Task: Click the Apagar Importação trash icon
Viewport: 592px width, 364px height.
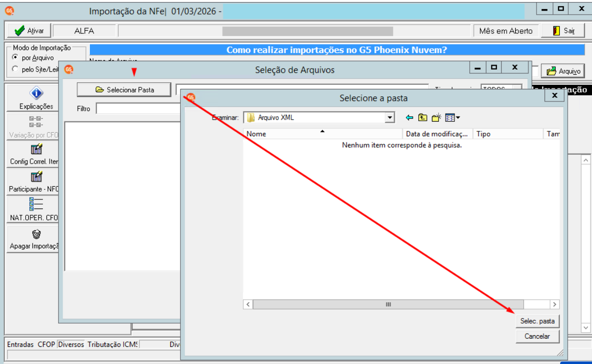Action: pos(36,234)
